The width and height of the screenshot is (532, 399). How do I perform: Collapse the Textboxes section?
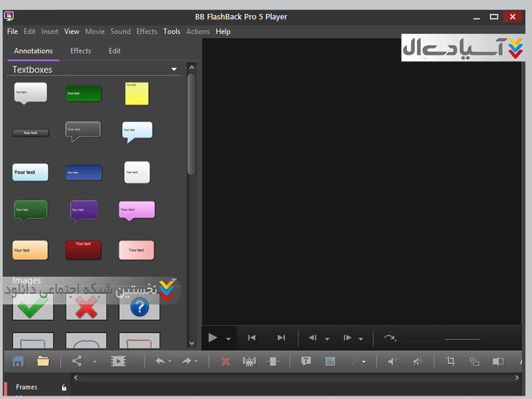174,69
